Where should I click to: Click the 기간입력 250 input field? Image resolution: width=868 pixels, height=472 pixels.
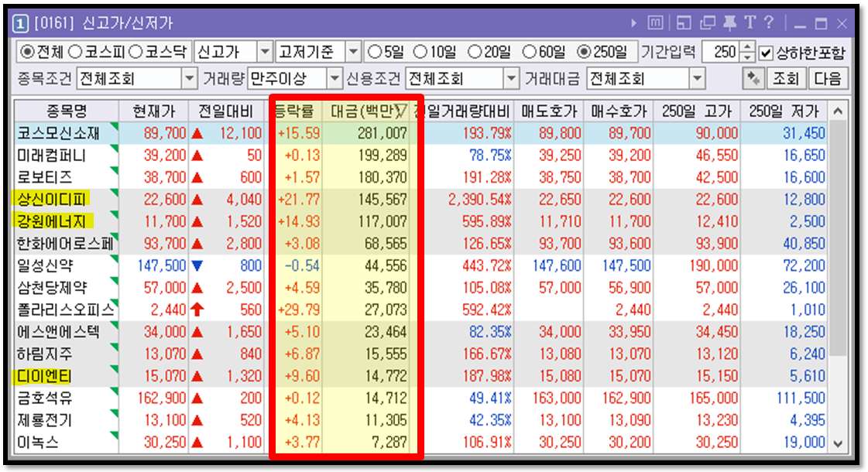[722, 53]
